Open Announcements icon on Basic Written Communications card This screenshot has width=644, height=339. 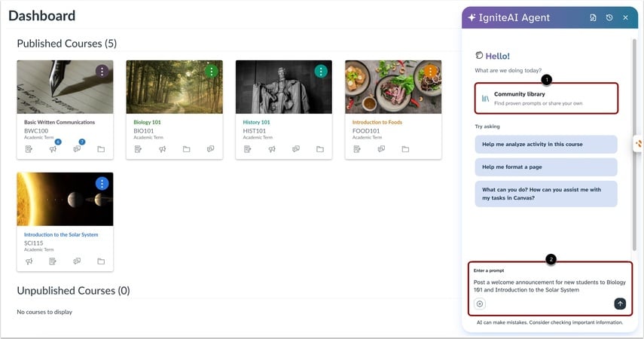[x=53, y=149]
